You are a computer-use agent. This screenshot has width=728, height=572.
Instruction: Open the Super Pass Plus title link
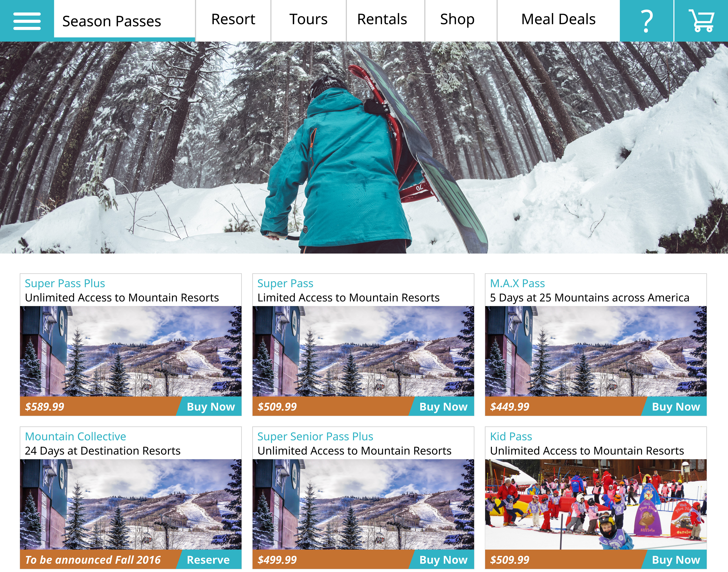[x=65, y=283]
